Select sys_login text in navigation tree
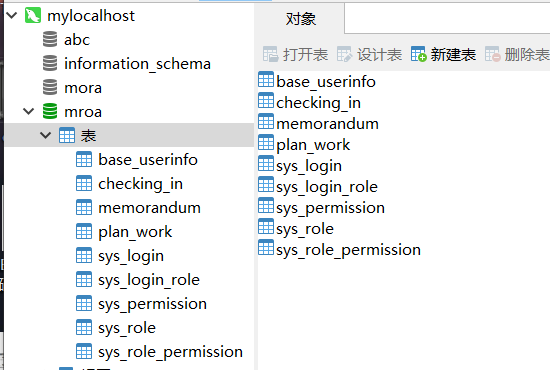The height and width of the screenshot is (370, 550). coord(131,256)
